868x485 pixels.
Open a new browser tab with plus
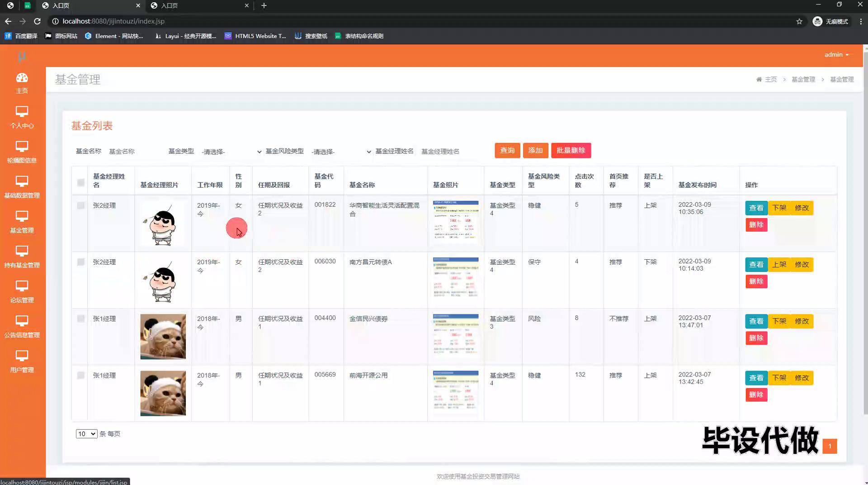(264, 5)
